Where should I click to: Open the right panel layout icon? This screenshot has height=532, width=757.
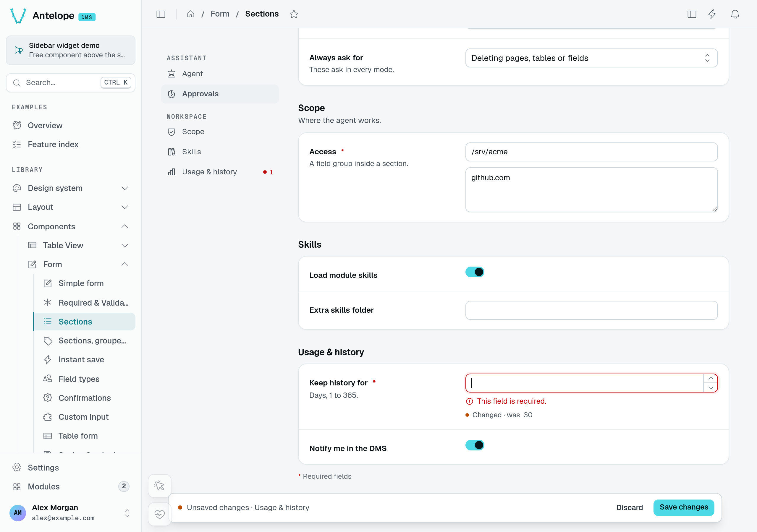pos(692,14)
